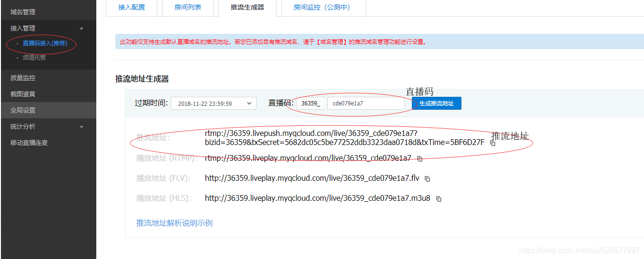Open 域名管理 in the sidebar
The image size is (644, 259).
coord(23,12)
